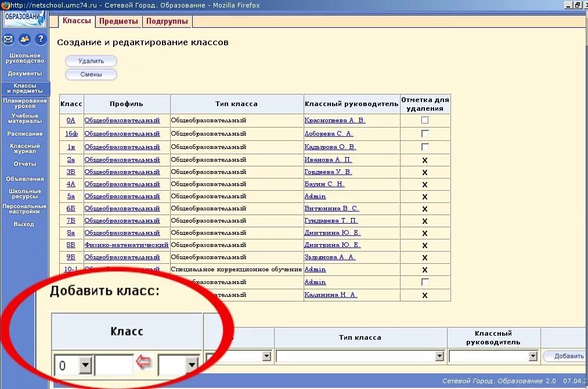Switch to the Подгруппы tab
The height and width of the screenshot is (389, 588).
(x=167, y=21)
